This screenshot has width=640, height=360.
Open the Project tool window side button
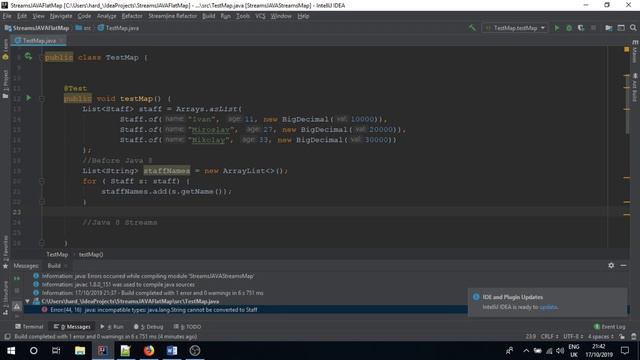point(5,84)
